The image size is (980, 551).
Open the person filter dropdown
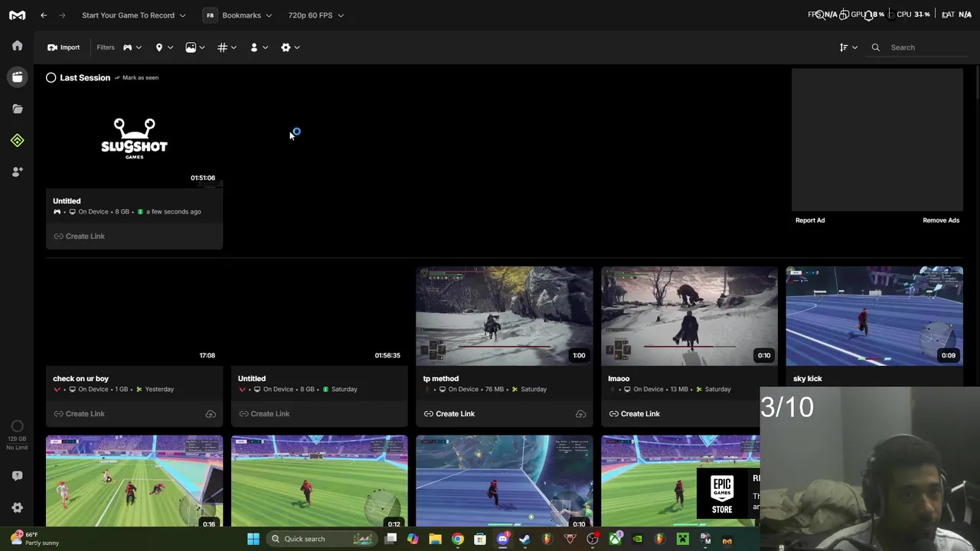(x=259, y=47)
